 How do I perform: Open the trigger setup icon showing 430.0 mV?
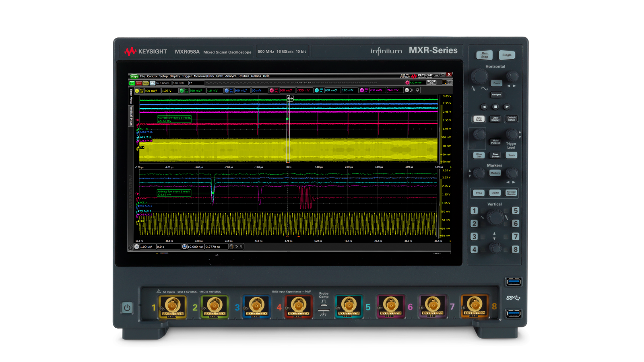pyautogui.click(x=407, y=82)
